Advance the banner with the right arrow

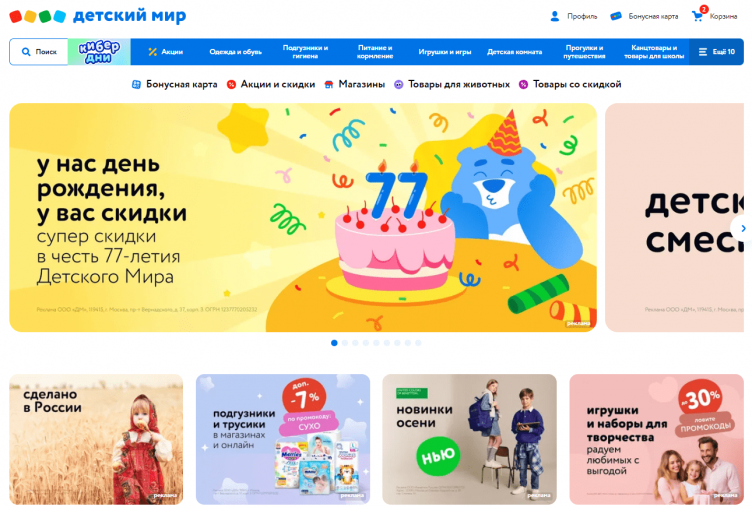[x=742, y=229]
